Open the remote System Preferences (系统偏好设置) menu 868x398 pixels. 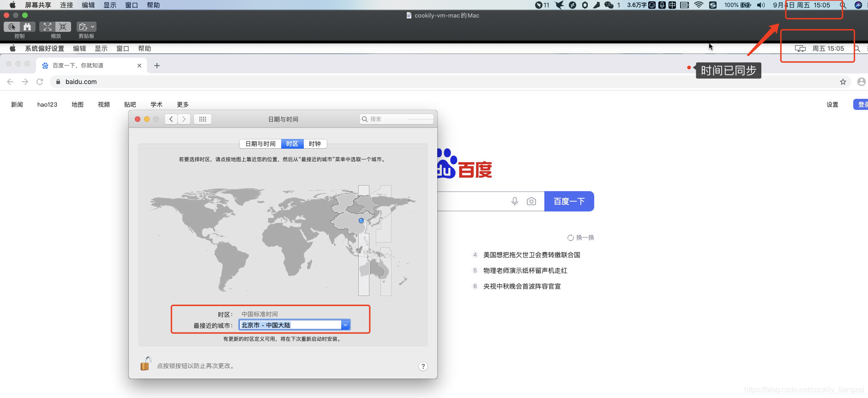click(x=44, y=48)
